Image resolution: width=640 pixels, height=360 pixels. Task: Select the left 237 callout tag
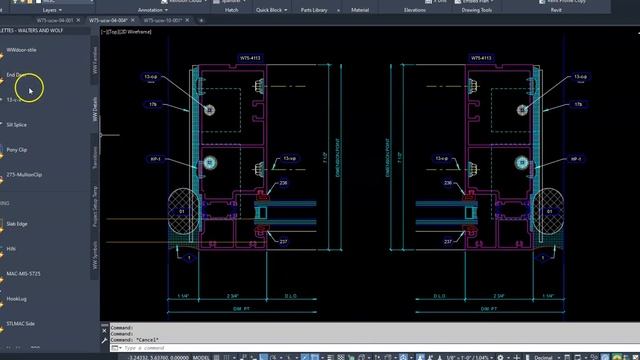click(283, 242)
